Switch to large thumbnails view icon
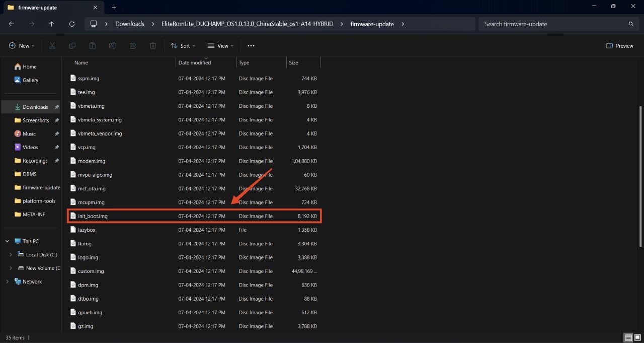The height and width of the screenshot is (343, 644). (637, 337)
